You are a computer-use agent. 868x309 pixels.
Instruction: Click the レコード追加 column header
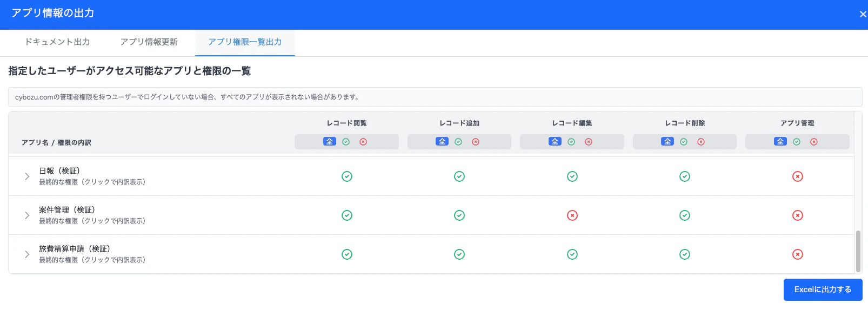tap(459, 123)
